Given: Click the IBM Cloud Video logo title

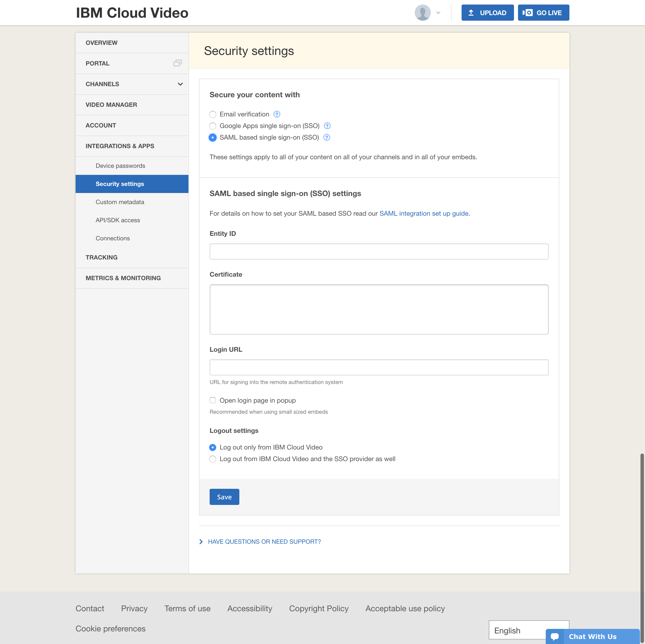Looking at the screenshot, I should click(x=132, y=13).
